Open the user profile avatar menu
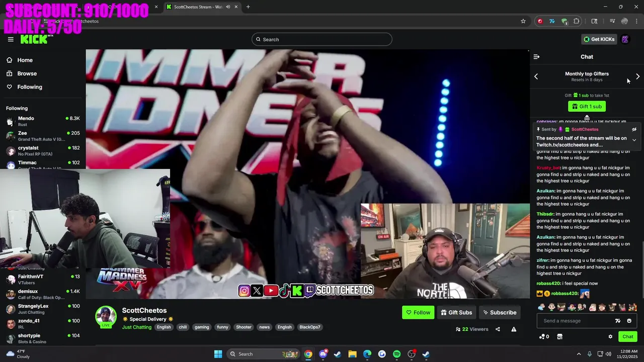This screenshot has height=362, width=644. click(x=625, y=39)
